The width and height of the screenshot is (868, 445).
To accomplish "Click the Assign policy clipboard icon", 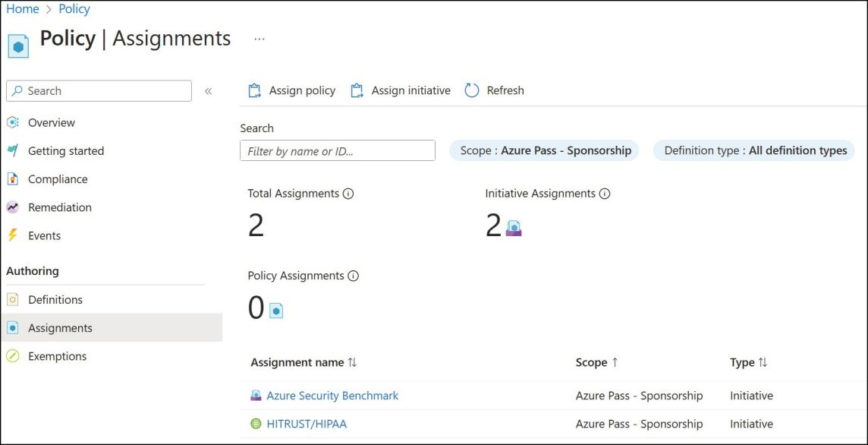I will [255, 90].
